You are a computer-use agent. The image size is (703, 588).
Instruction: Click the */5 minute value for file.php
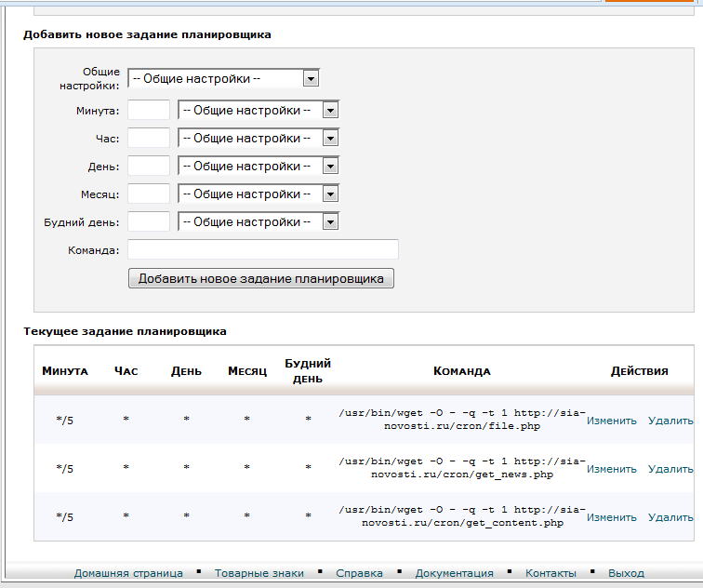(64, 421)
